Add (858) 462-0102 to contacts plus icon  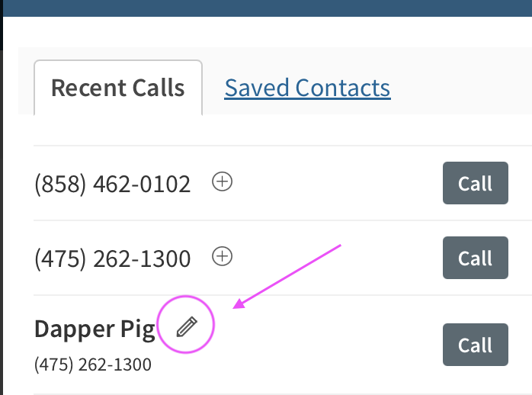click(x=222, y=182)
